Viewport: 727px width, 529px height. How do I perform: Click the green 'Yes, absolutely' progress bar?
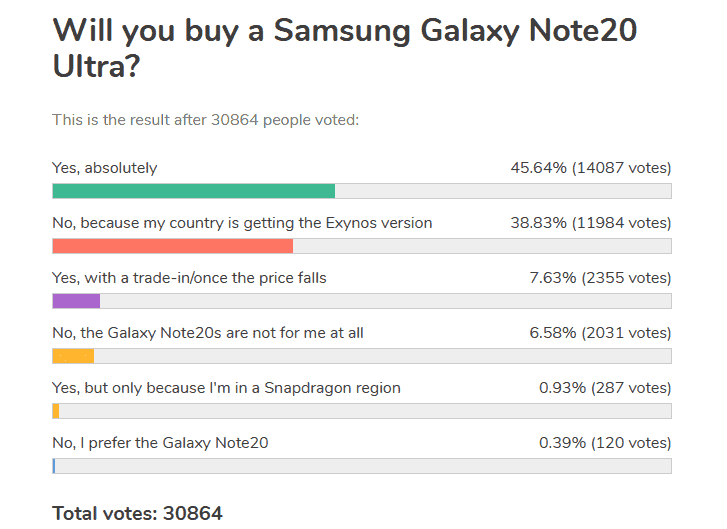click(194, 191)
